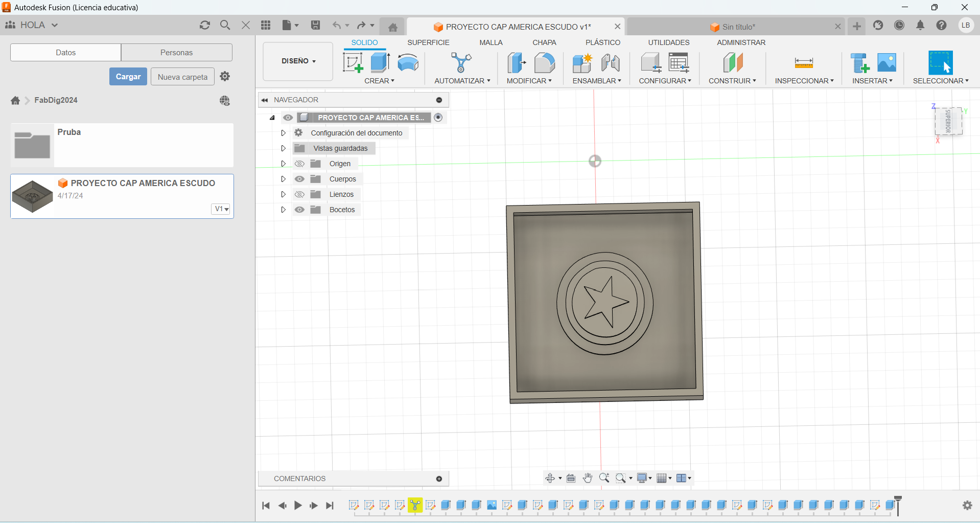Select the Fillet tool
Viewport: 980px width, 523px height.
click(x=545, y=63)
